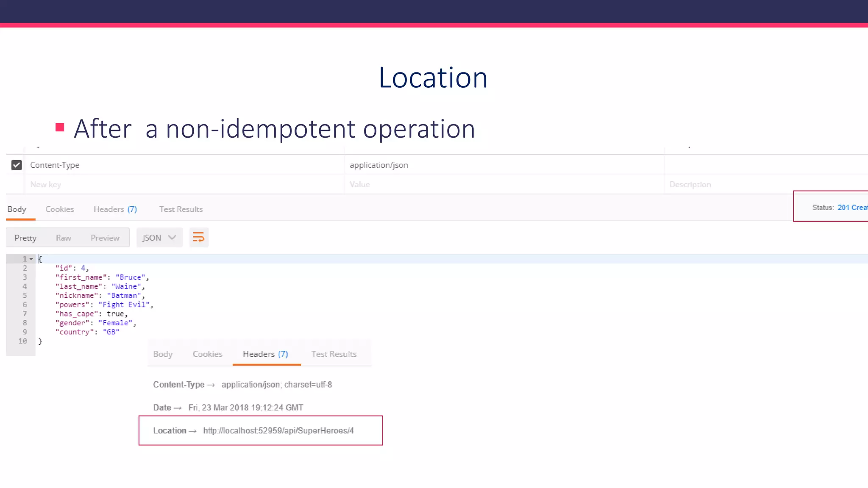868x488 pixels.
Task: Open the upper Headers (7) tab
Action: click(115, 209)
